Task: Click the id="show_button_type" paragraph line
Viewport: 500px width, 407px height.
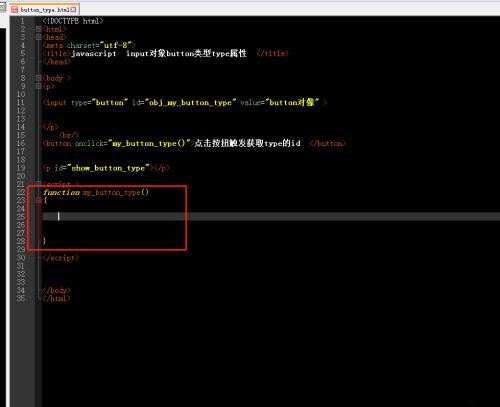Action: (x=106, y=168)
